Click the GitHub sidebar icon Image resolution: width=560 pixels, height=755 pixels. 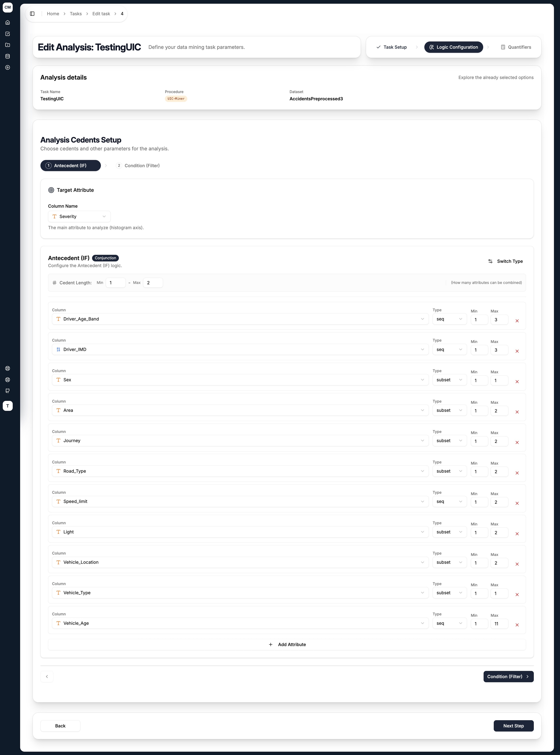[7, 391]
